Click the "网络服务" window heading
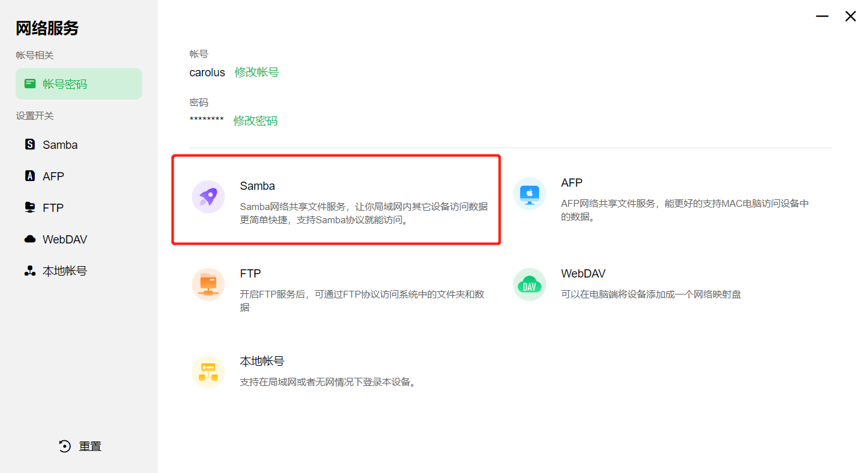The image size is (868, 473). coord(47,28)
